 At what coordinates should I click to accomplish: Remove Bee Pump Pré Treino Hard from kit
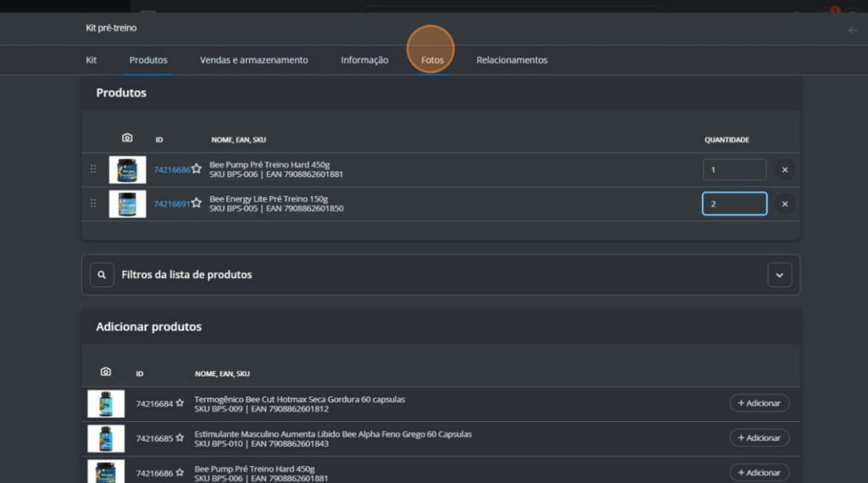tap(784, 169)
